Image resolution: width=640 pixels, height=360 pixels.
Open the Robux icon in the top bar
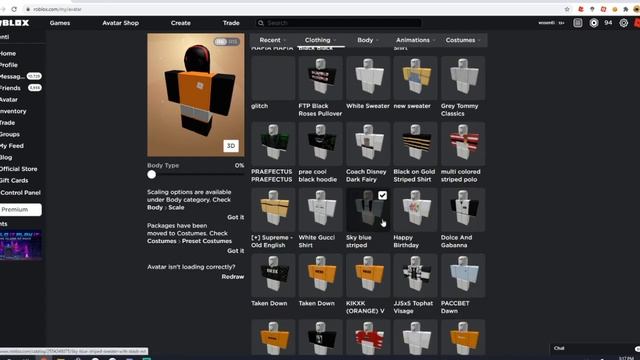click(594, 23)
